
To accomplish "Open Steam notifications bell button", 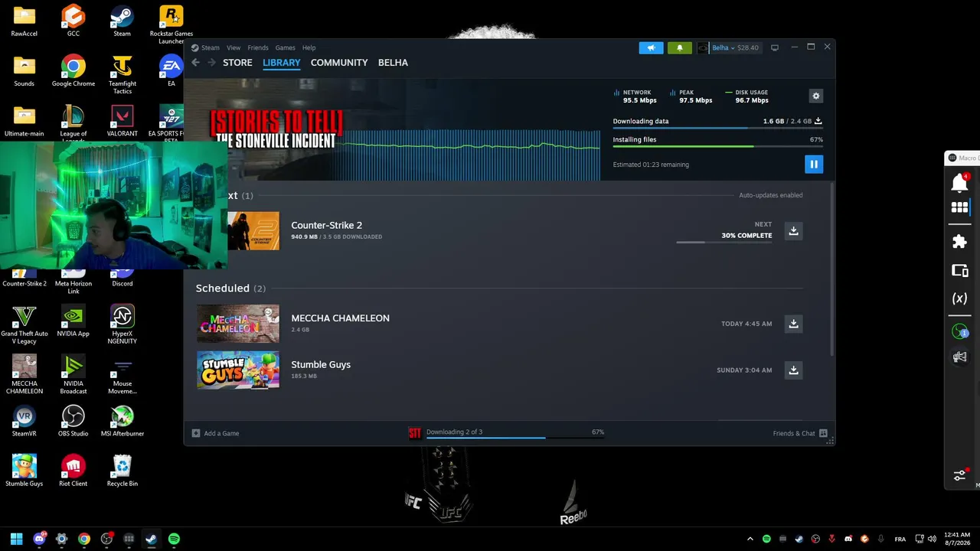I will 680,47.
